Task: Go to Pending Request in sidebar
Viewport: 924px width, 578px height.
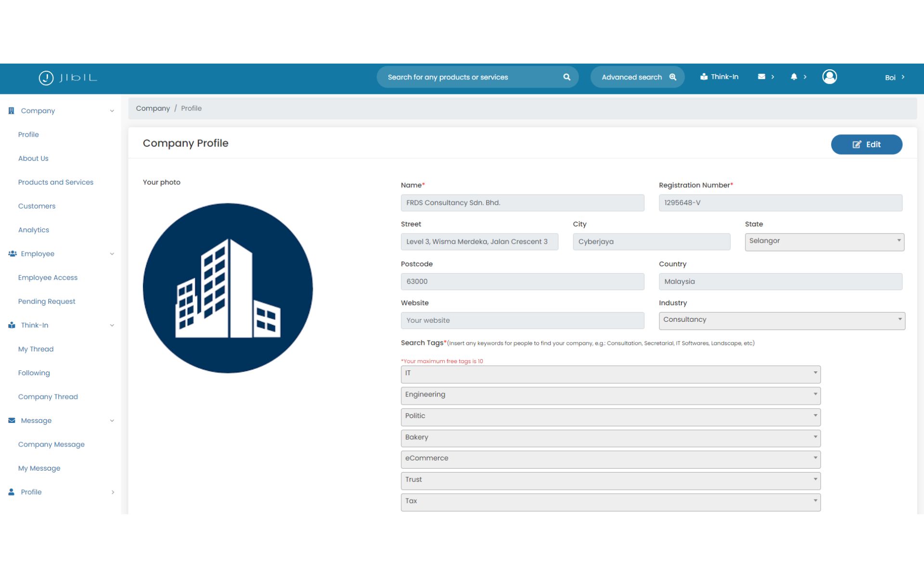Action: point(47,302)
